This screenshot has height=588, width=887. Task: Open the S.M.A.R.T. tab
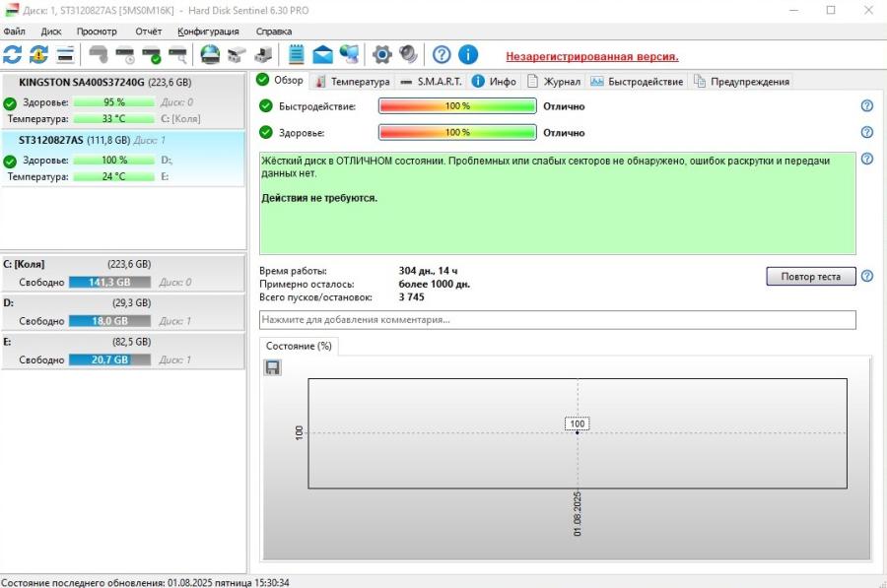[432, 81]
